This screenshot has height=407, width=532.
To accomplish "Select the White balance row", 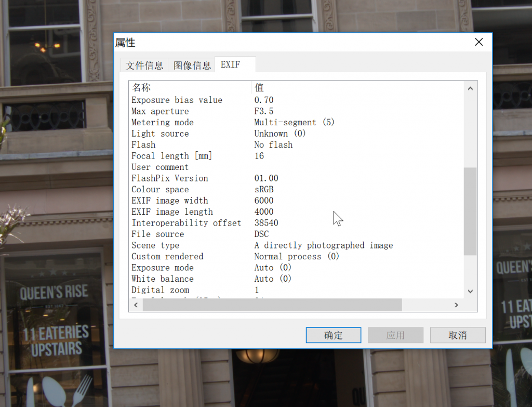I will coord(162,279).
